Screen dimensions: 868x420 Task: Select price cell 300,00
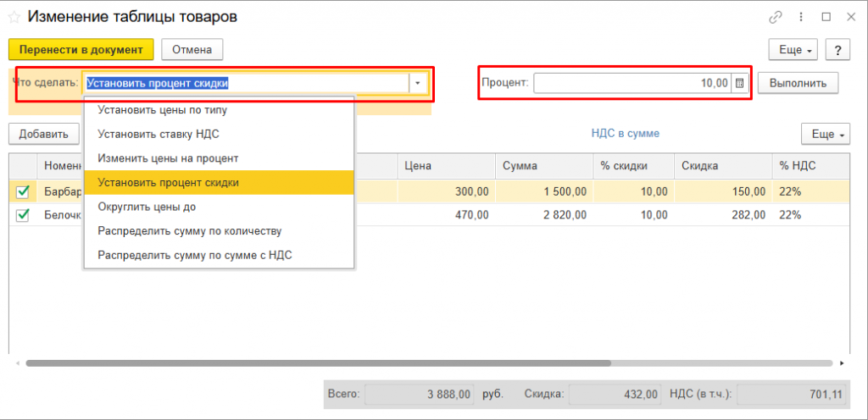tap(446, 191)
